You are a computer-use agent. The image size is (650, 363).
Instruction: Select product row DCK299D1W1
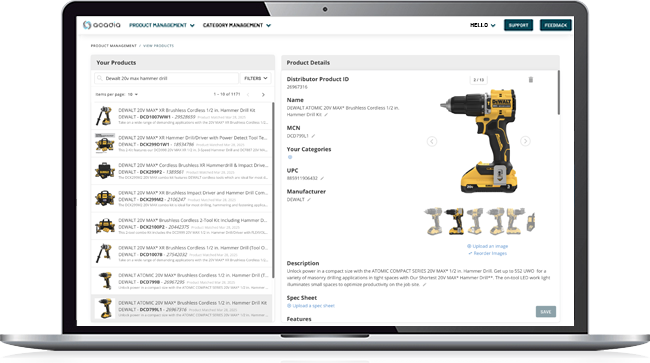point(182,143)
